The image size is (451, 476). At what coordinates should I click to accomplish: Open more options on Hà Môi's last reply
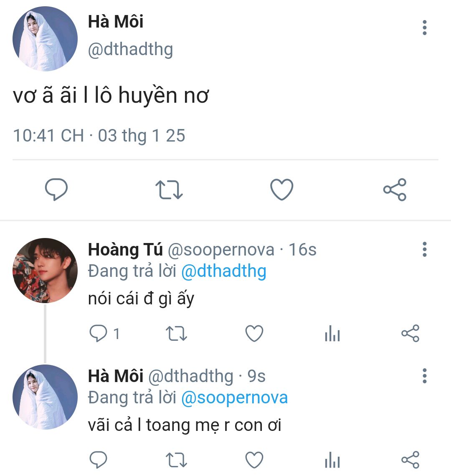[425, 376]
